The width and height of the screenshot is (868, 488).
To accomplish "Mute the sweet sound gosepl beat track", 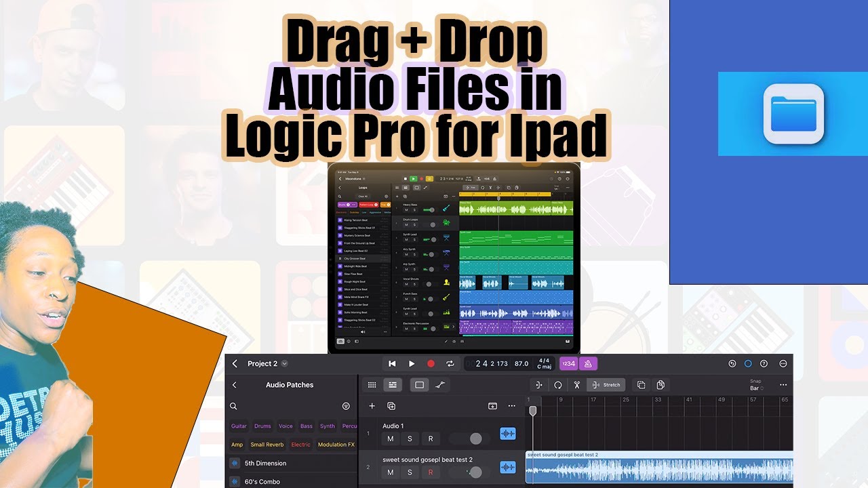I will [x=391, y=472].
